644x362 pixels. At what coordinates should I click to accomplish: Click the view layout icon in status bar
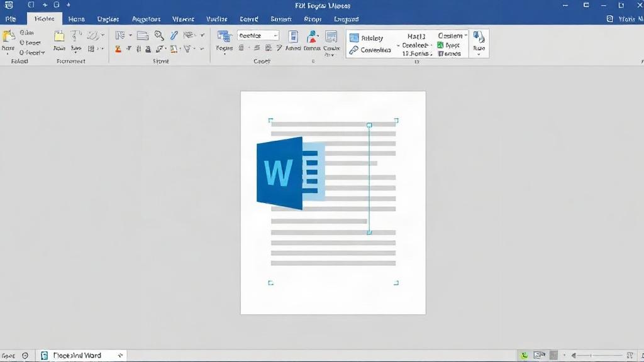tap(539, 355)
